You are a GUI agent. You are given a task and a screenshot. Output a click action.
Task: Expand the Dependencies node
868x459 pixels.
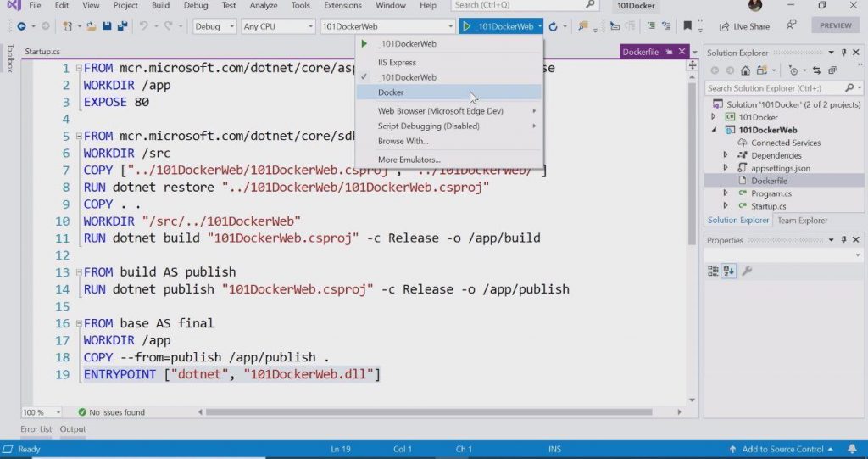[726, 155]
